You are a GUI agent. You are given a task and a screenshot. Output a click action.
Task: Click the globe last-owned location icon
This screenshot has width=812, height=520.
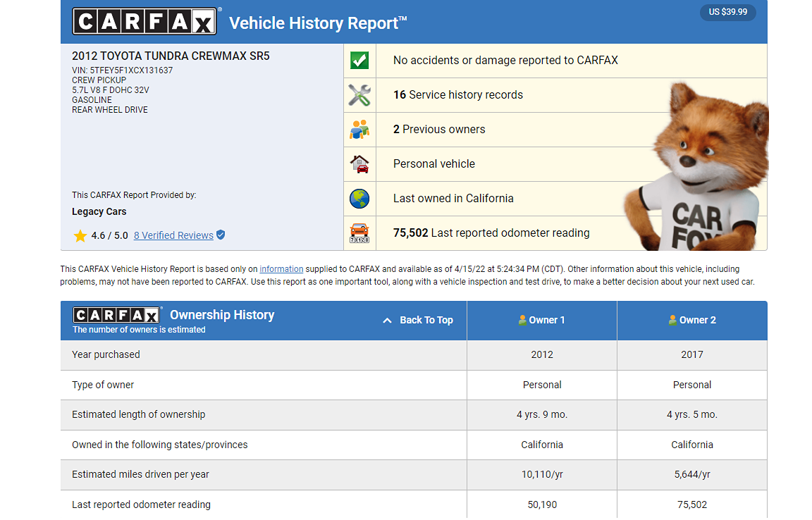tap(359, 199)
